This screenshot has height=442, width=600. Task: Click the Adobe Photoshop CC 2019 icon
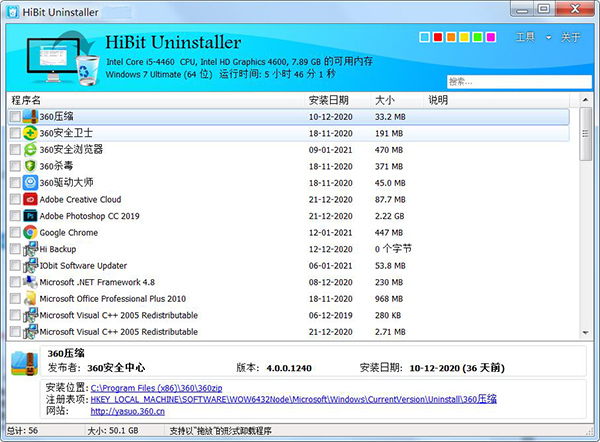[x=30, y=216]
